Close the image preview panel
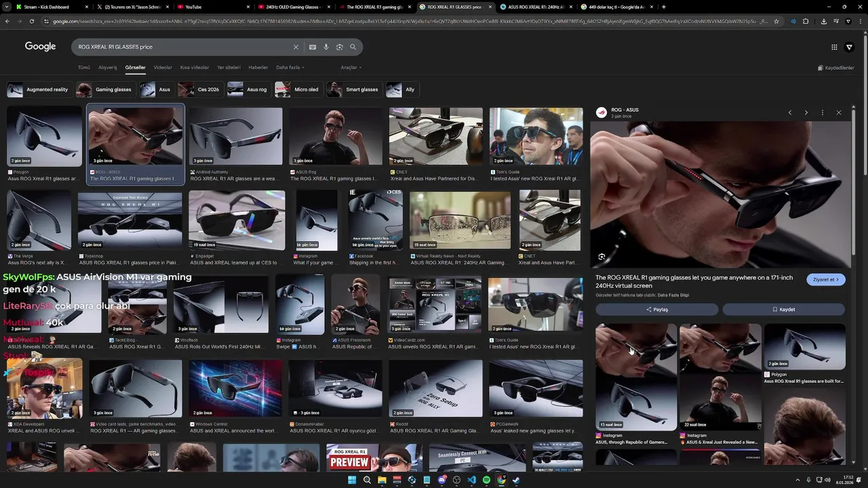The image size is (868, 488). tap(839, 113)
